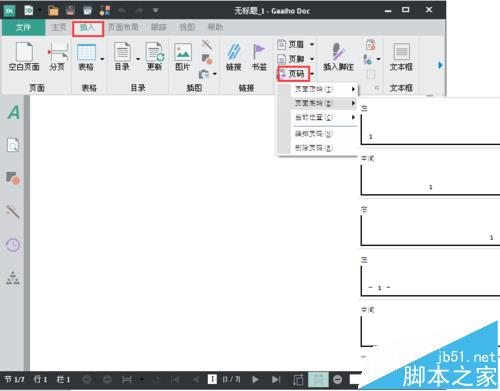This screenshot has height=391, width=500.
Task: Open the large A text style sidebar icon
Action: (14, 112)
